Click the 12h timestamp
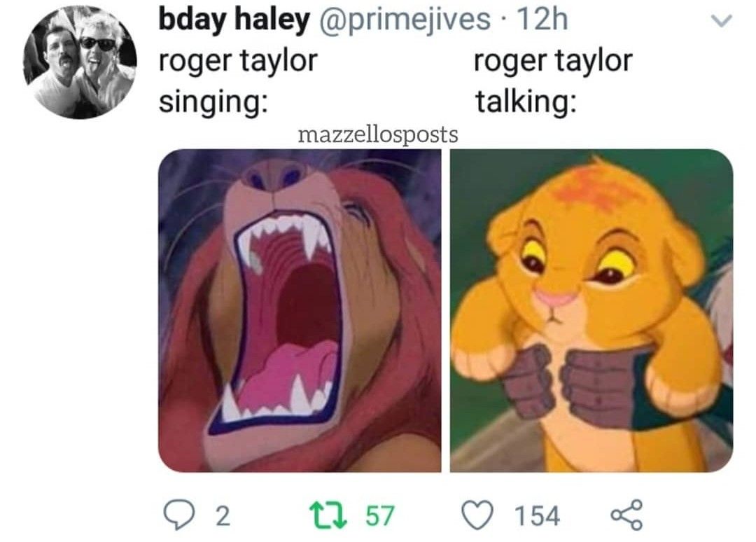The width and height of the screenshot is (756, 542). tap(542, 20)
